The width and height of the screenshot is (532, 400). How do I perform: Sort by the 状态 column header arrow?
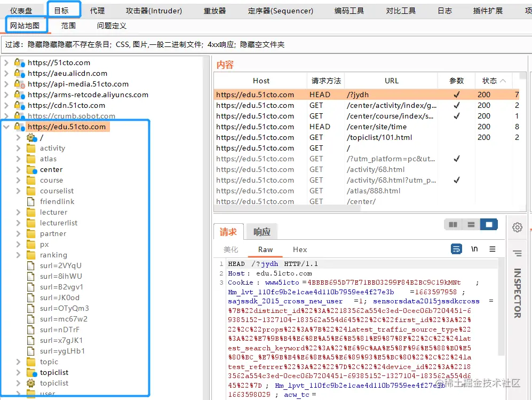click(503, 81)
